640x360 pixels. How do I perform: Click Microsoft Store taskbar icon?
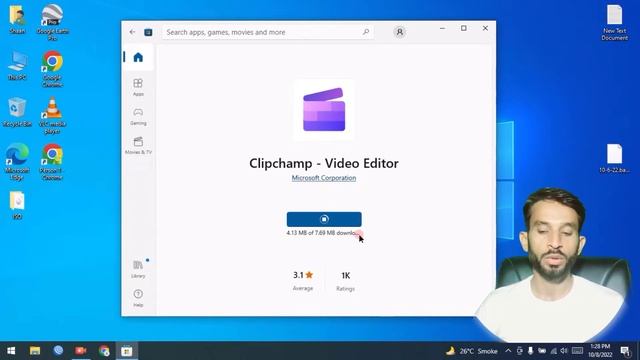pyautogui.click(x=127, y=351)
